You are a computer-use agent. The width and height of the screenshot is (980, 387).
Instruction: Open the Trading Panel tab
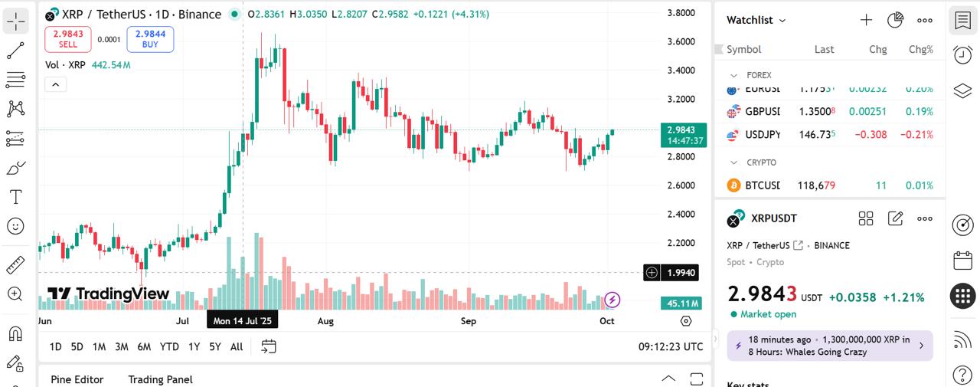(160, 379)
